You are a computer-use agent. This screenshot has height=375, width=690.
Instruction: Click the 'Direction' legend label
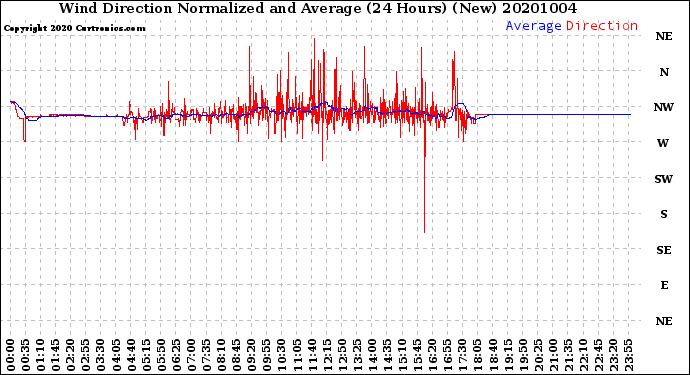602,26
